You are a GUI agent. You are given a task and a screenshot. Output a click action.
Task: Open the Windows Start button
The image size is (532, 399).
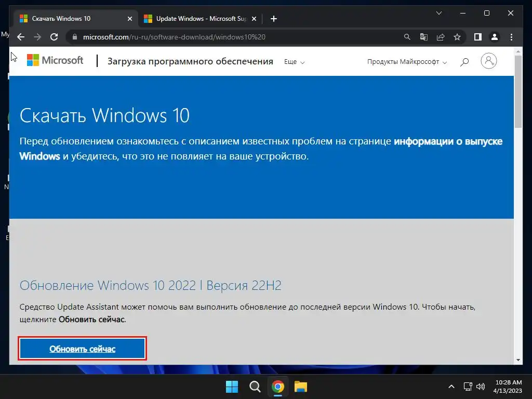[232, 387]
